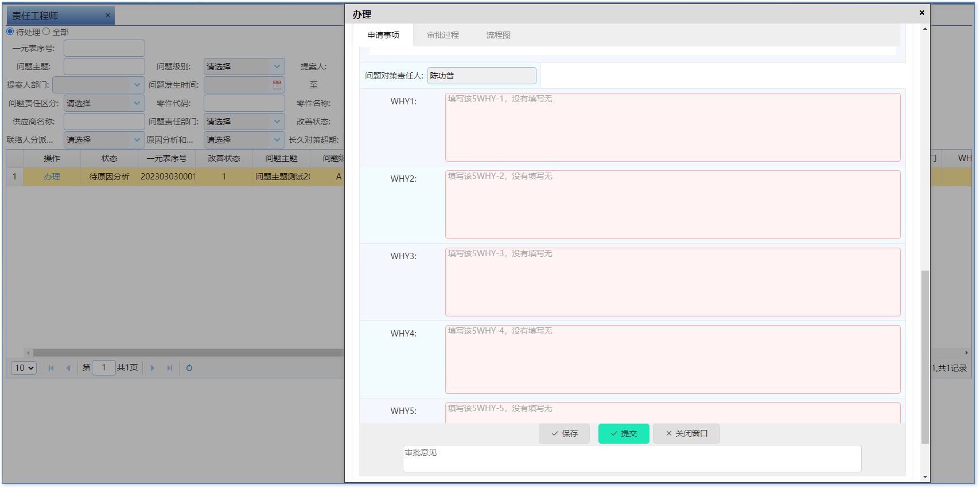This screenshot has height=489, width=980.
Task: Open the page size dropdown showing 10
Action: pos(24,368)
